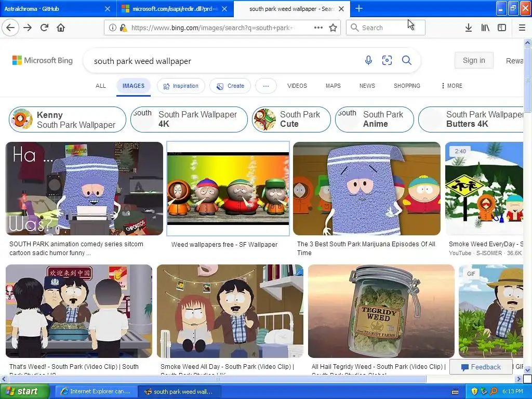Open the NEWS results tab
Image resolution: width=532 pixels, height=399 pixels.
click(x=367, y=86)
